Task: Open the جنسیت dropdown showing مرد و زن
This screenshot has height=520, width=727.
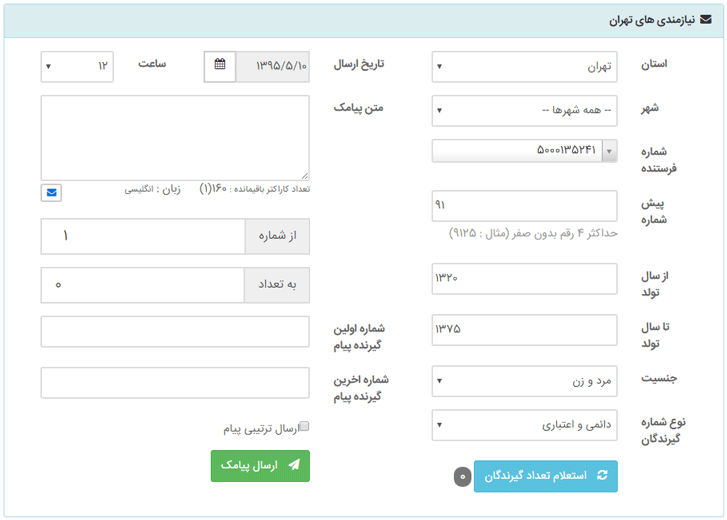Action: 524,381
